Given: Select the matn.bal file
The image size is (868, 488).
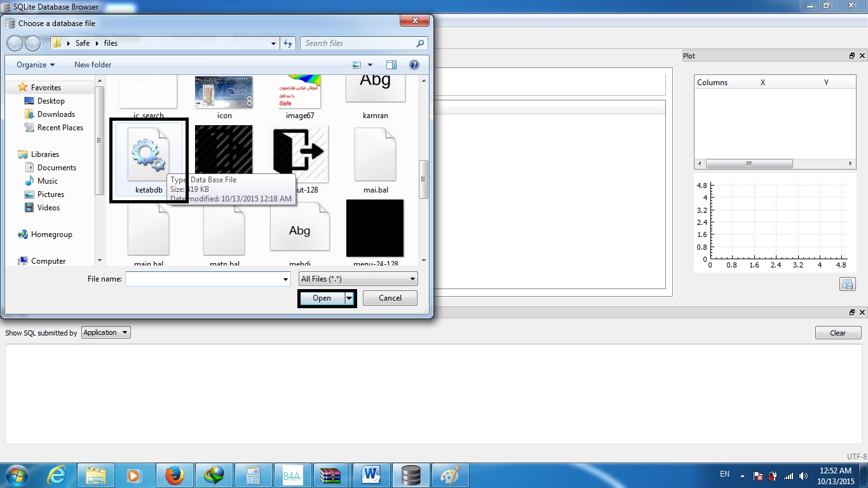Looking at the screenshot, I should point(224,234).
